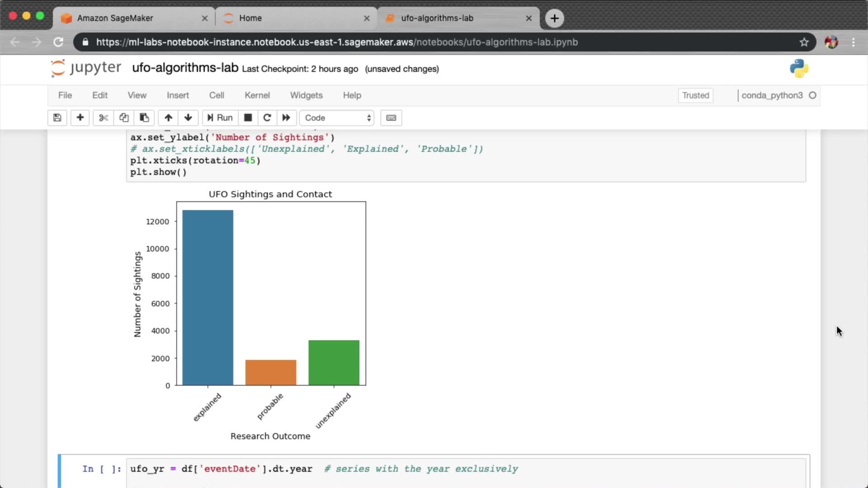Click the ufo-algorithms-lab notebook title
The width and height of the screenshot is (868, 488).
click(185, 68)
